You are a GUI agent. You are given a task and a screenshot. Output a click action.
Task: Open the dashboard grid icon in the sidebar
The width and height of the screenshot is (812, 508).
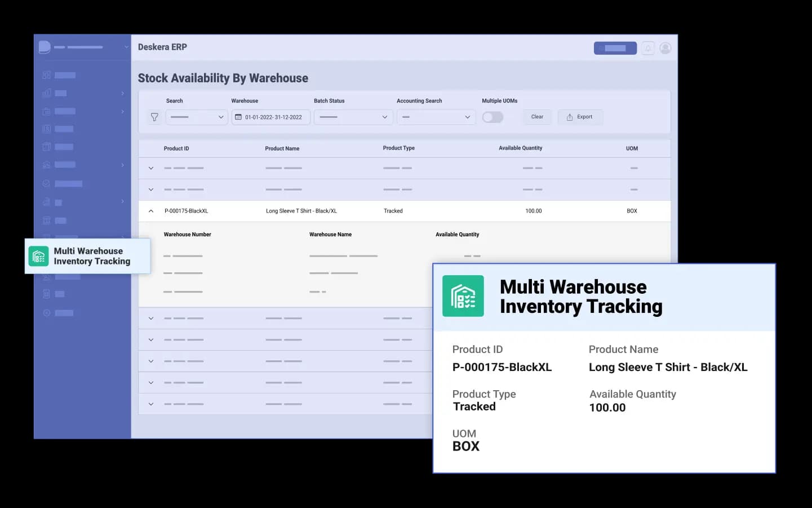coord(47,75)
